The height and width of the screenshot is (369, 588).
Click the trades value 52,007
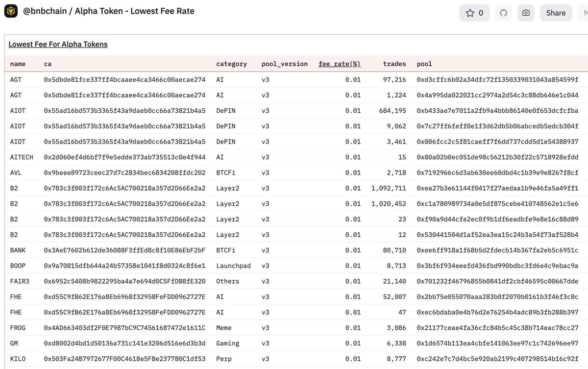tap(395, 297)
